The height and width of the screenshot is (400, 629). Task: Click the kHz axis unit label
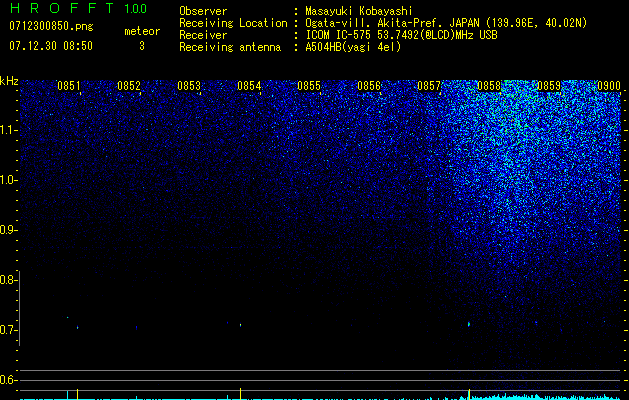point(9,81)
